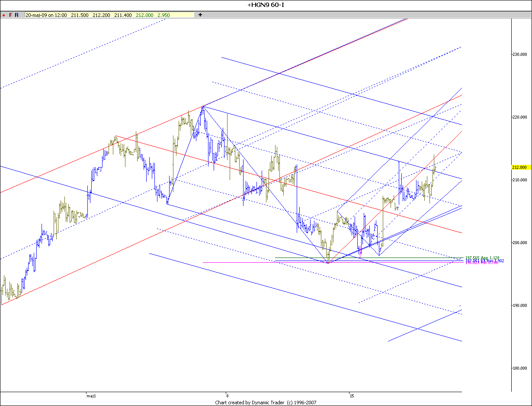Click the dark red F icon
This screenshot has width=532, height=406.
(x=11, y=15)
